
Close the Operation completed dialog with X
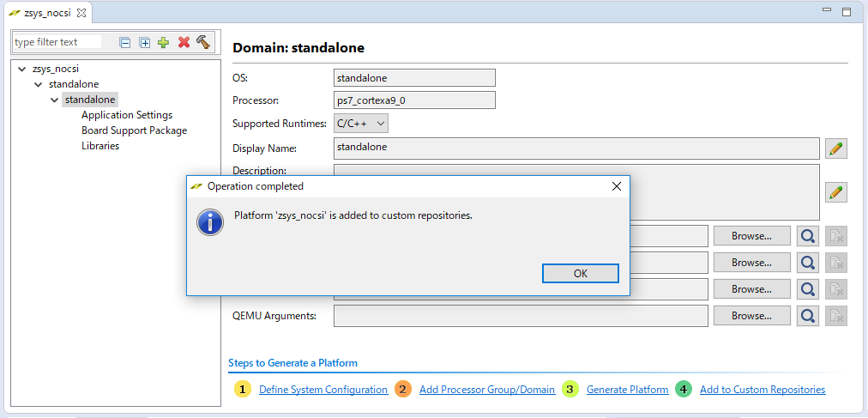616,186
